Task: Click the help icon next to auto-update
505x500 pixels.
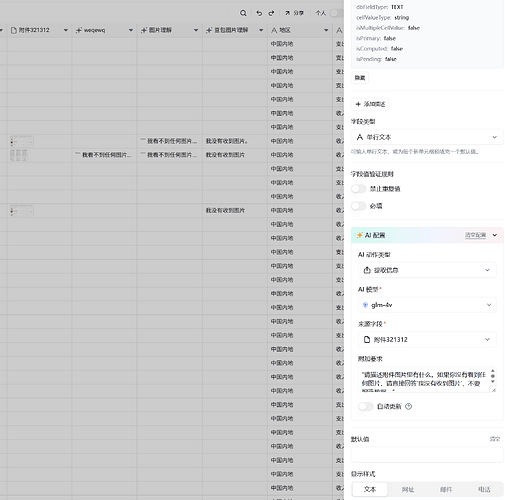Action: tap(408, 406)
